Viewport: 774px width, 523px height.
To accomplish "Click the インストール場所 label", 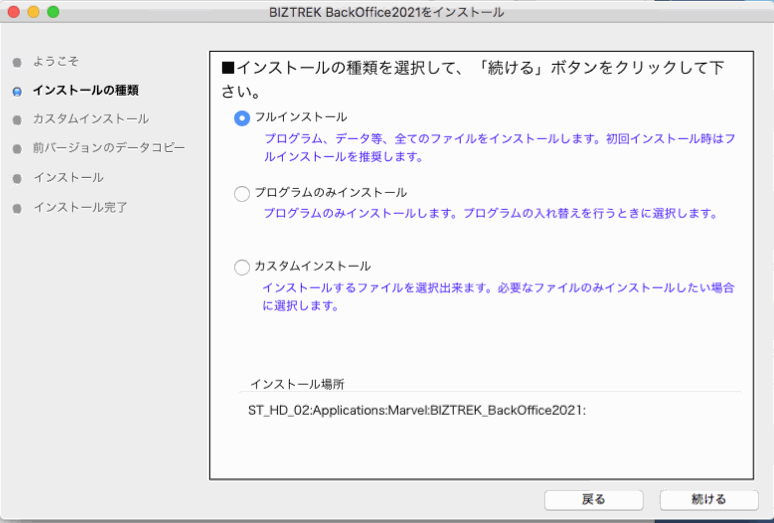I will click(298, 384).
